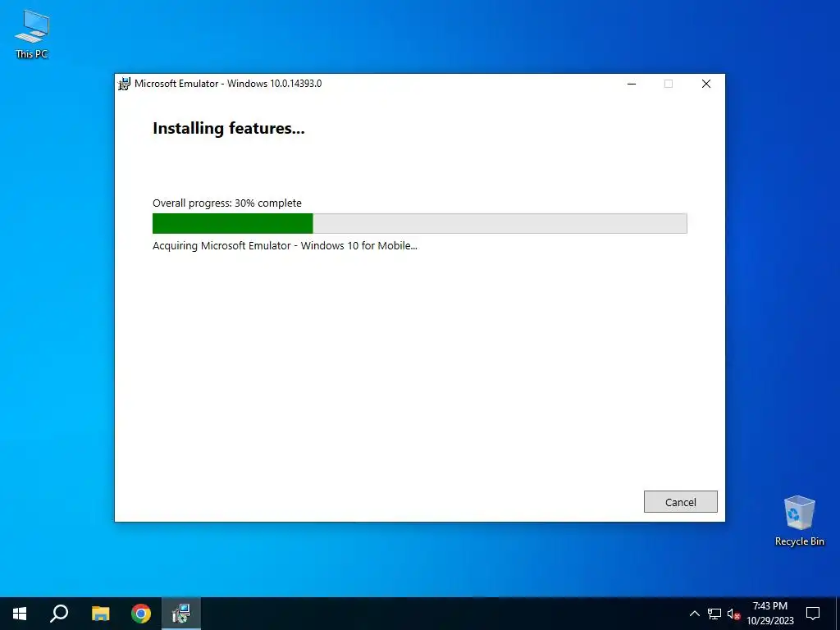The width and height of the screenshot is (840, 630).
Task: Cancel the Microsoft Emulator installation
Action: (x=680, y=502)
